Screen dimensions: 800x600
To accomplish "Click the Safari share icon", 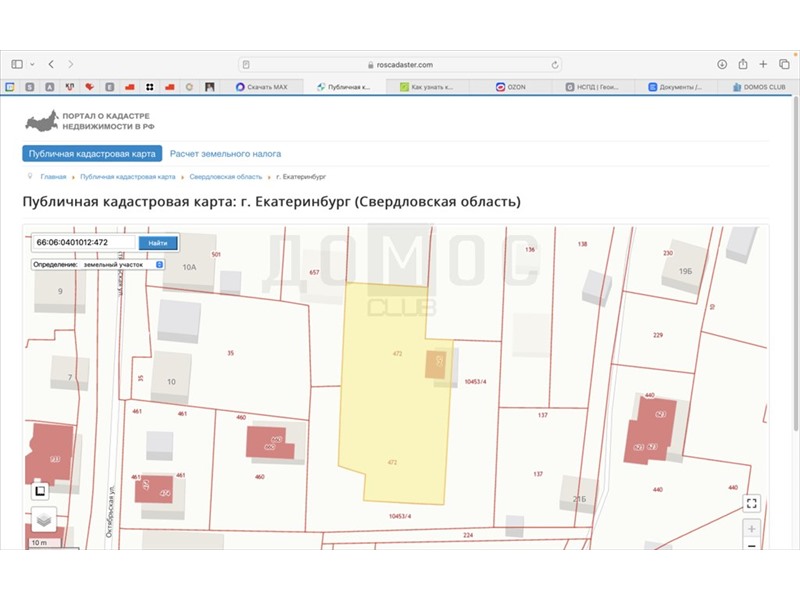I will (743, 64).
